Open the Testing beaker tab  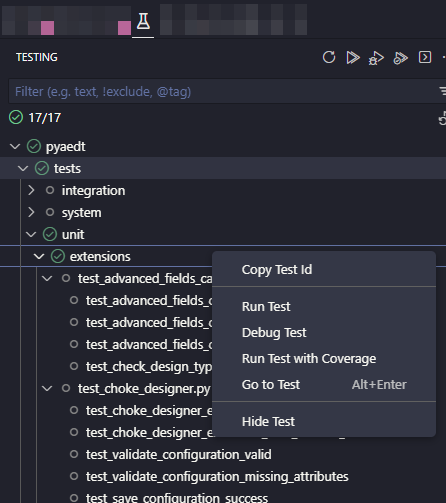pyautogui.click(x=143, y=21)
